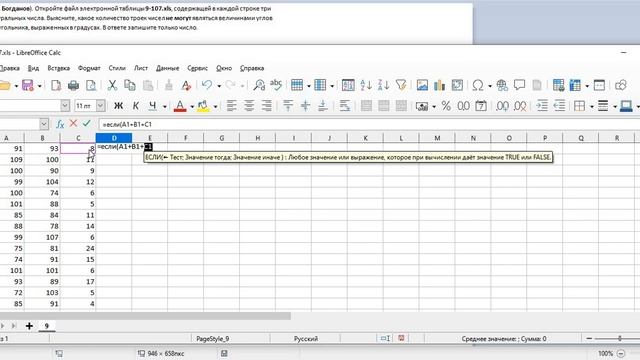
Task: Clear direct formatting icon
Action: pyautogui.click(x=186, y=85)
